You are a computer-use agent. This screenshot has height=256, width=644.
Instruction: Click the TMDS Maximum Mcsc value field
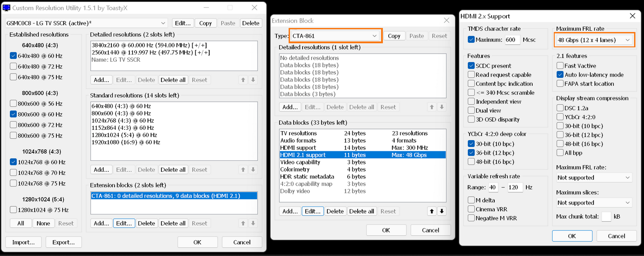[x=512, y=40]
